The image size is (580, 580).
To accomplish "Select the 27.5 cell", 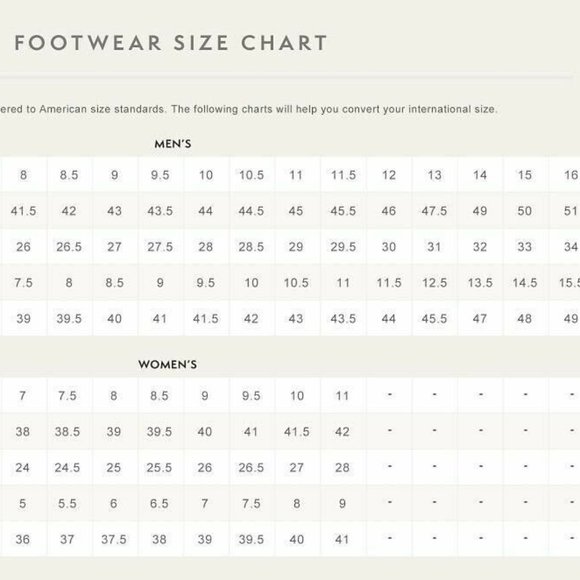I will (160, 246).
